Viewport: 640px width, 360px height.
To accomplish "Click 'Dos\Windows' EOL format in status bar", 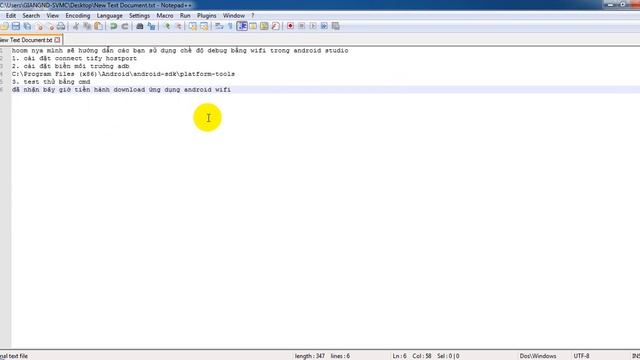I will point(538,356).
